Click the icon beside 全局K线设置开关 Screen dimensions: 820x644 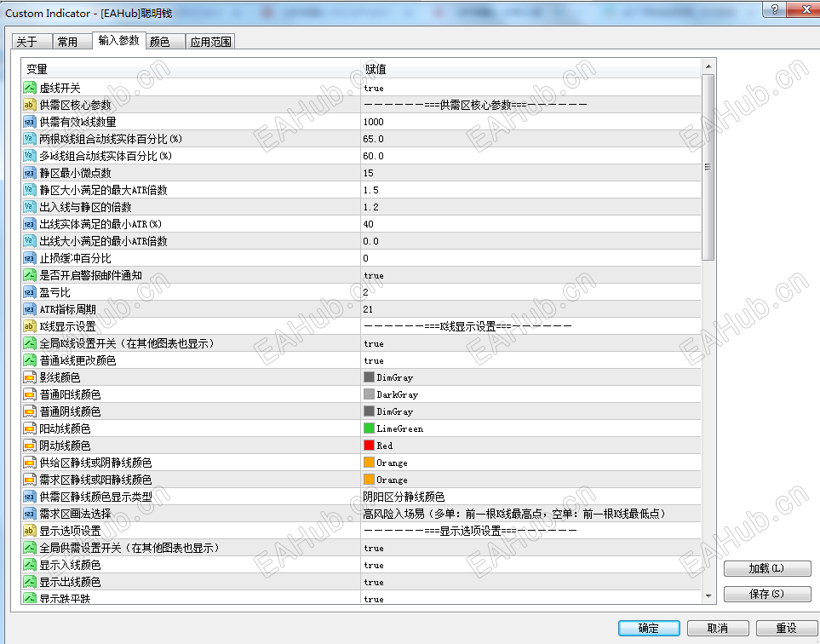(x=29, y=343)
